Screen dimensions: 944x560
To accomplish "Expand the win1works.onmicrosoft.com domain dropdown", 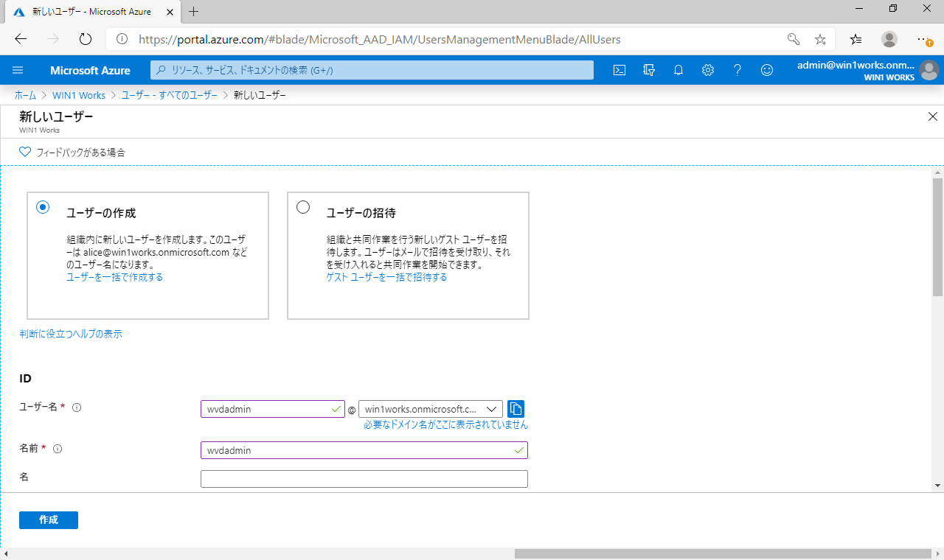I will tap(431, 409).
